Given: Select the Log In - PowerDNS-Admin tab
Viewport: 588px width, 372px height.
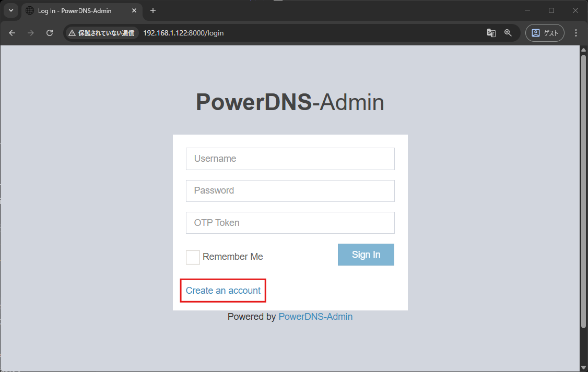Looking at the screenshot, I should click(x=81, y=11).
